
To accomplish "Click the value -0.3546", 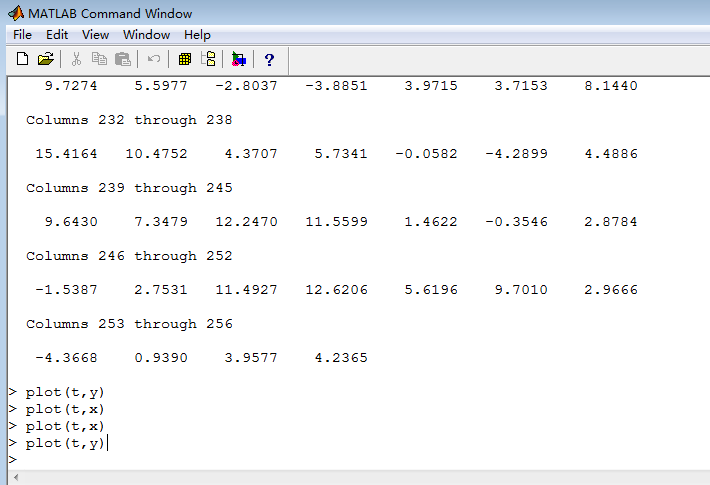I will tap(516, 222).
